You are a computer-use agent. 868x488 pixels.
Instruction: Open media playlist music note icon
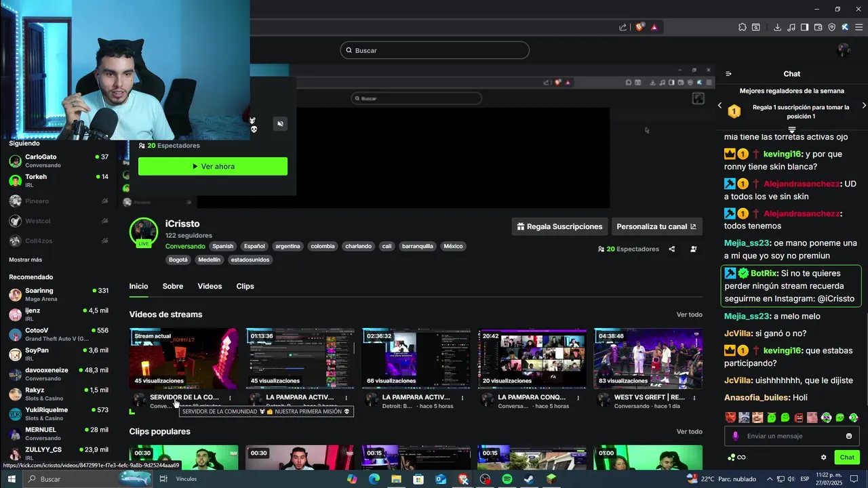[791, 27]
